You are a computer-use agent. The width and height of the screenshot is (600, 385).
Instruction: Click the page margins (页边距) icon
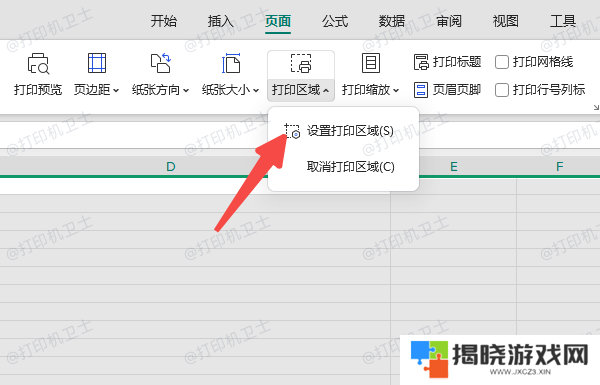pos(97,63)
